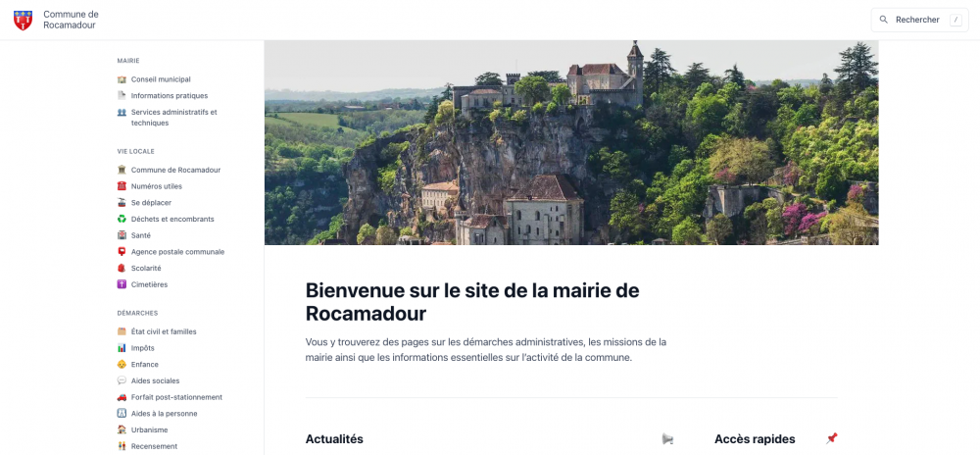The height and width of the screenshot is (455, 980).
Task: Click the red telephone icon for Numéros utiles
Action: 122,186
